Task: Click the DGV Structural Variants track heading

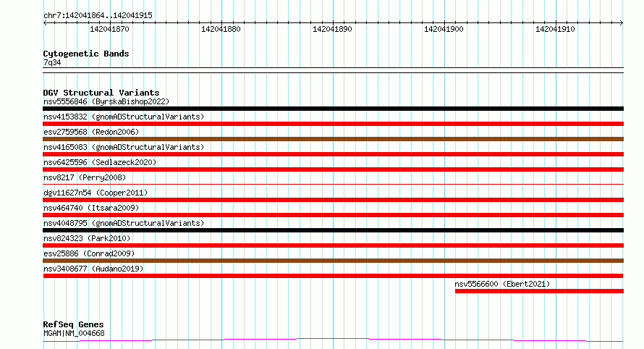Action: click(101, 93)
